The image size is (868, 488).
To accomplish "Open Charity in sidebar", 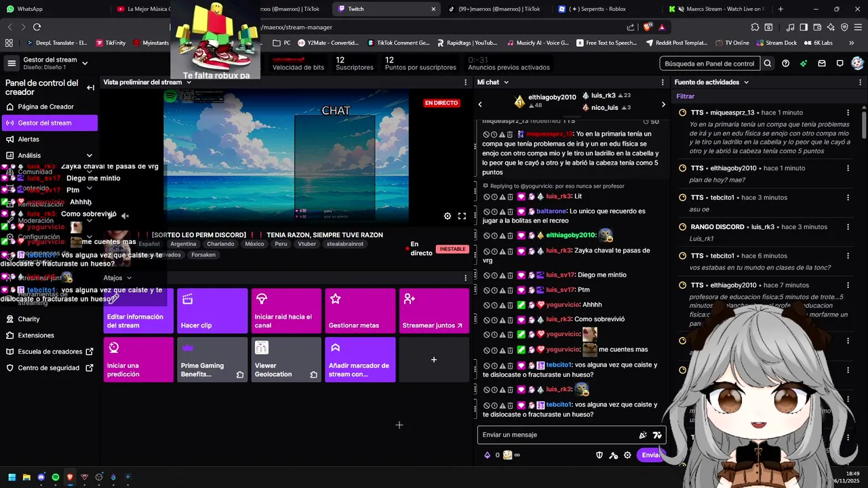I will [x=49, y=319].
